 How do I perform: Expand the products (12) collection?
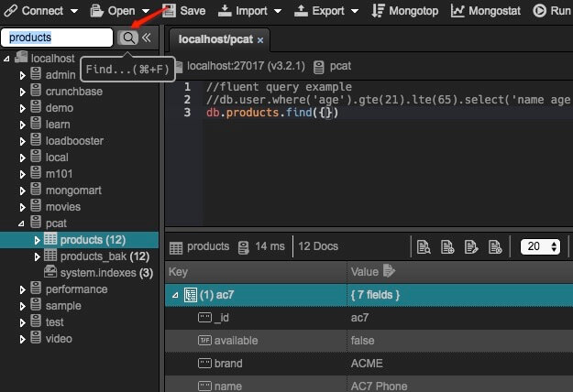pyautogui.click(x=37, y=240)
